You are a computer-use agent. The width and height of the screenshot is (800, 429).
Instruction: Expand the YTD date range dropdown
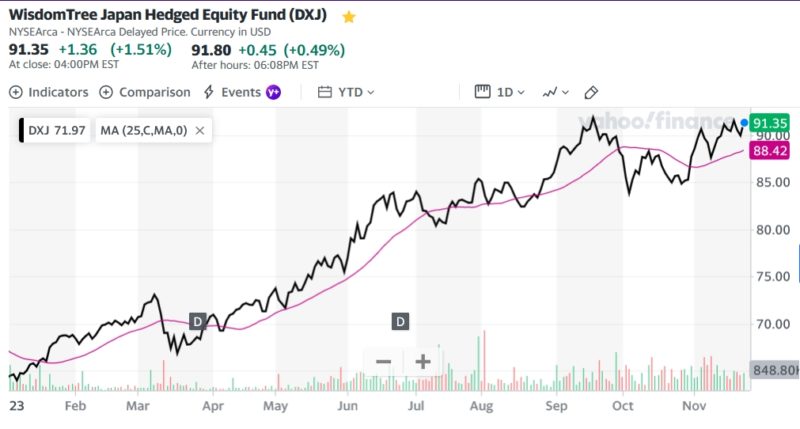356,92
